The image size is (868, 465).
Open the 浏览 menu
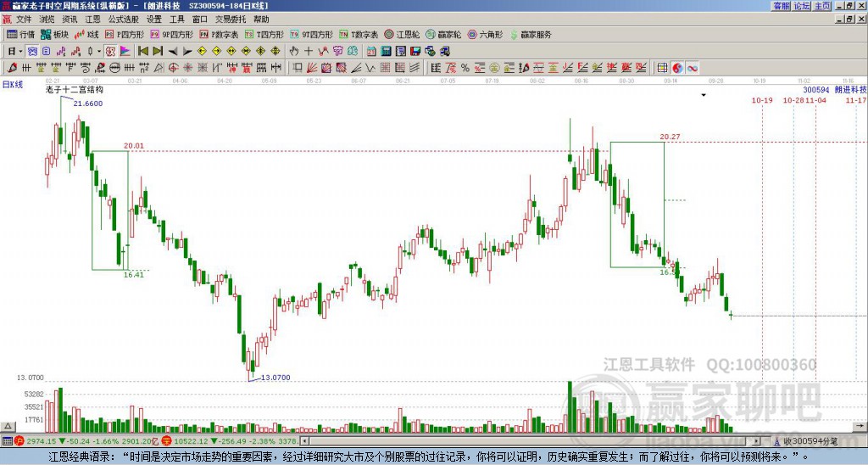pos(47,20)
